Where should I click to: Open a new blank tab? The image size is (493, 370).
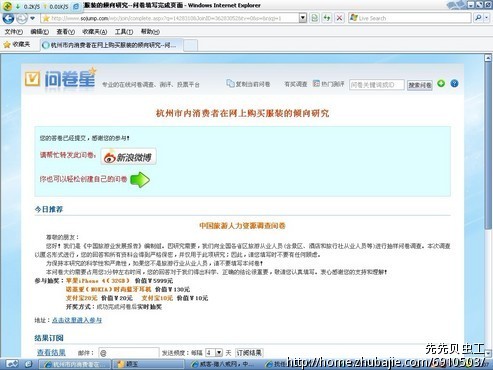coord(190,45)
